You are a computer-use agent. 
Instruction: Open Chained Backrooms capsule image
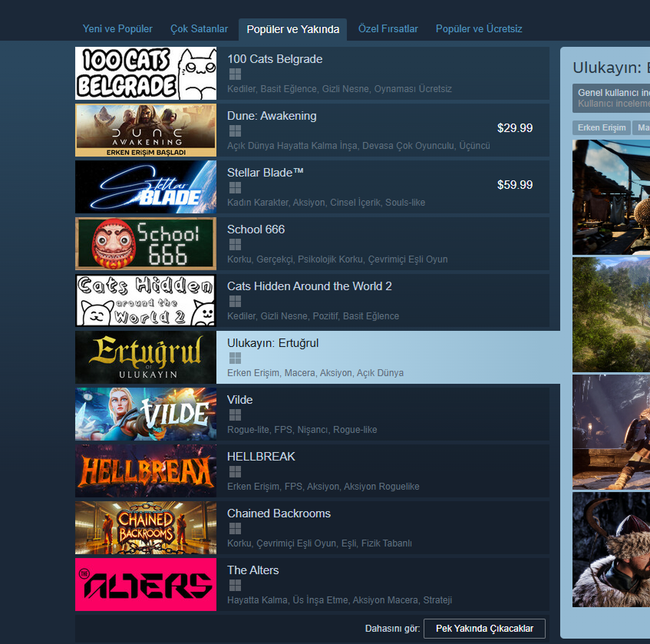point(146,528)
